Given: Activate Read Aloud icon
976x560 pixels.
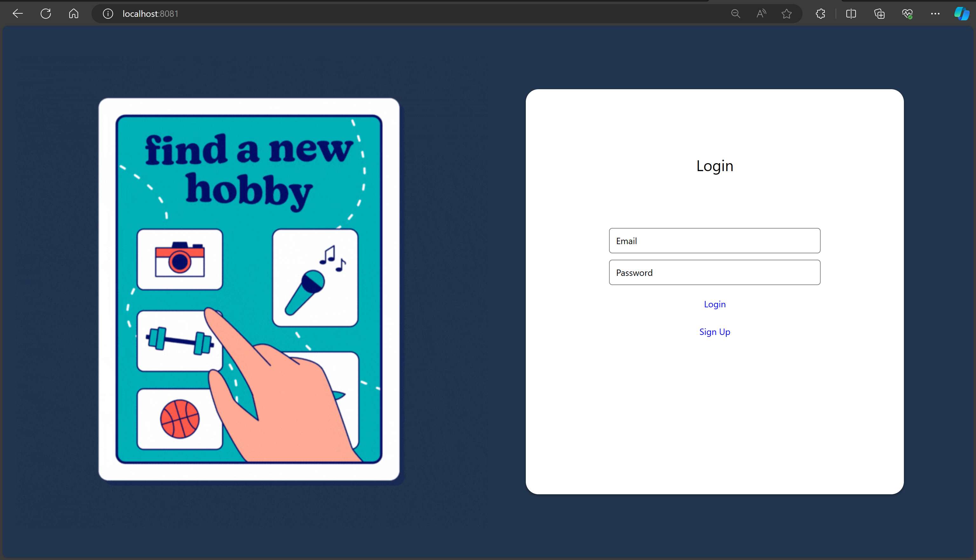Looking at the screenshot, I should [761, 14].
